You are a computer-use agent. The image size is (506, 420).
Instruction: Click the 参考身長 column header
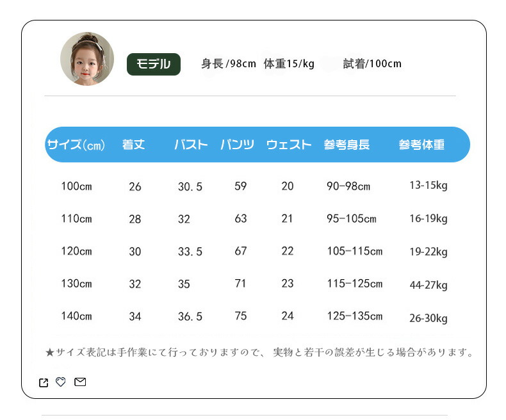click(347, 145)
